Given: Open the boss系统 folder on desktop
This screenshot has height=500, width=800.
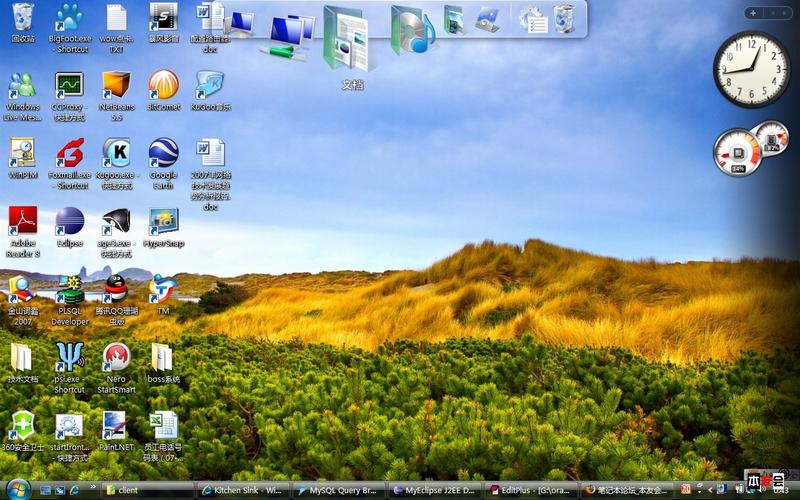Looking at the screenshot, I should (x=162, y=357).
